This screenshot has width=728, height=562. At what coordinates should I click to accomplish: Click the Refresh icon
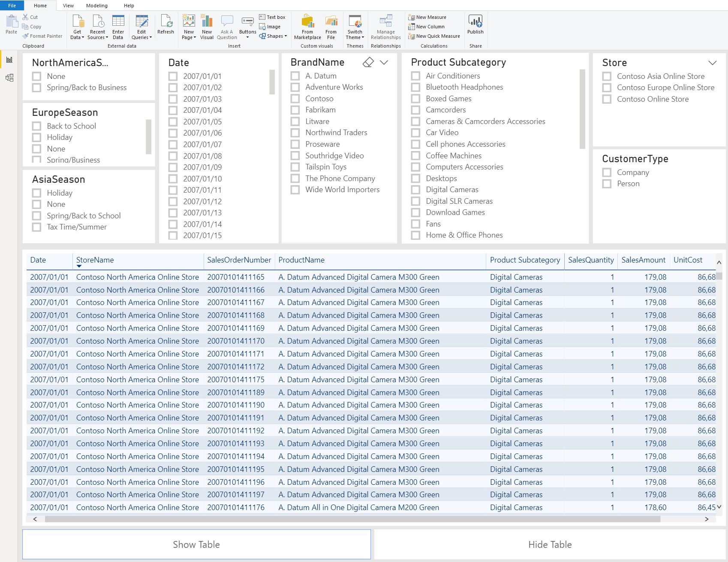[x=165, y=24]
